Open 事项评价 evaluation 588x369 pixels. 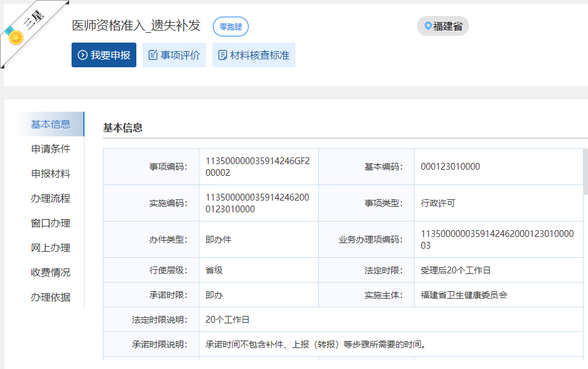tap(174, 56)
